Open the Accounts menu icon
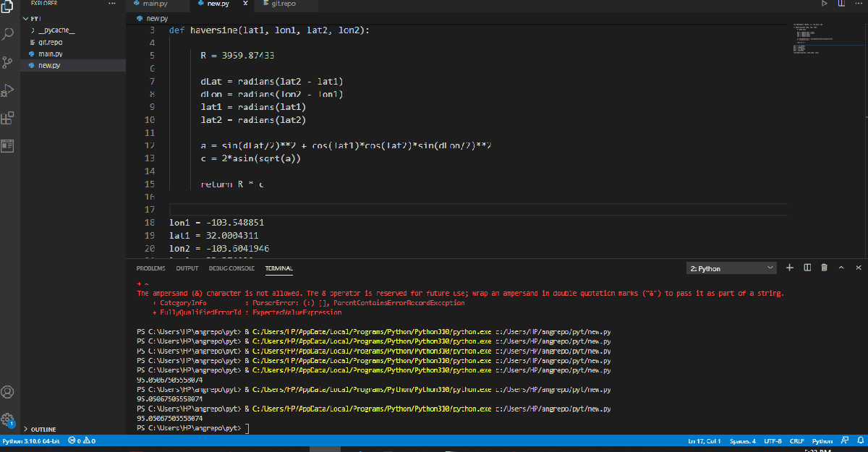The height and width of the screenshot is (452, 868). 8,392
